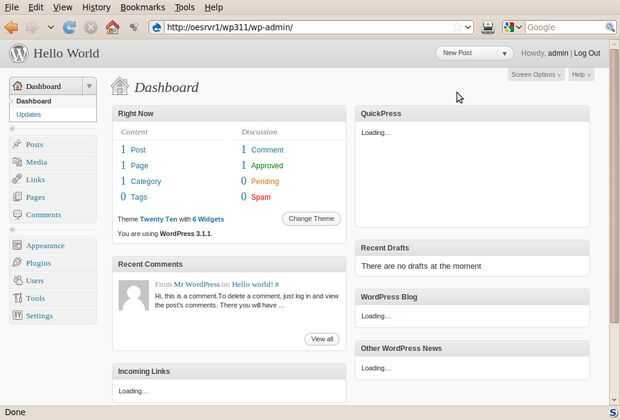This screenshot has width=620, height=420.
Task: Click the Stop loading icon
Action: pyautogui.click(x=91, y=27)
